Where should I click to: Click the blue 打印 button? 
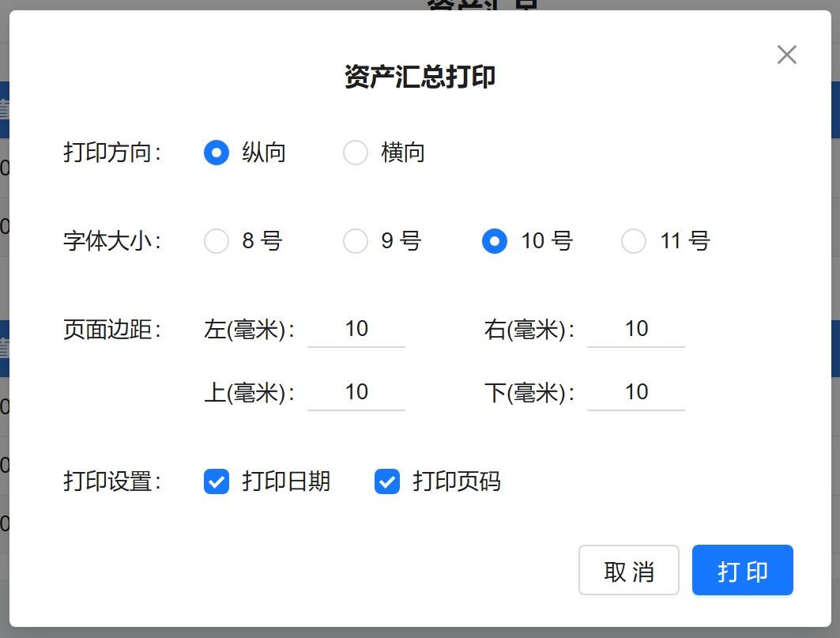point(742,570)
